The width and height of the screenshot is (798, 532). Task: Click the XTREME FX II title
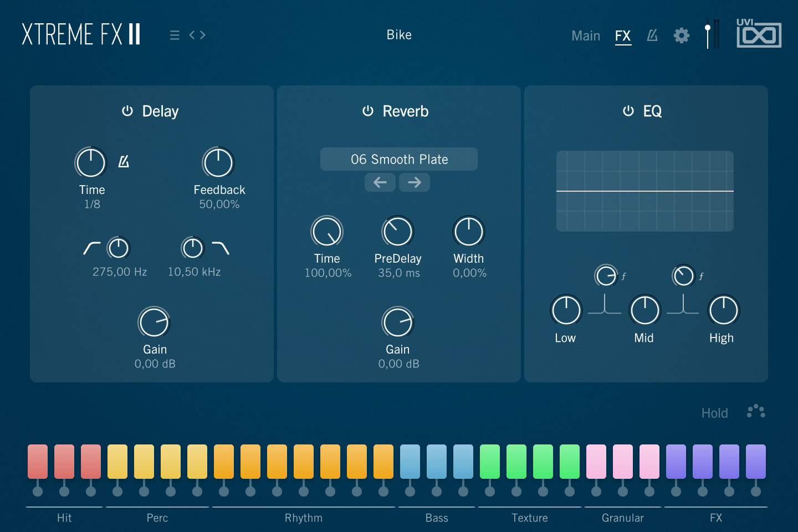81,34
